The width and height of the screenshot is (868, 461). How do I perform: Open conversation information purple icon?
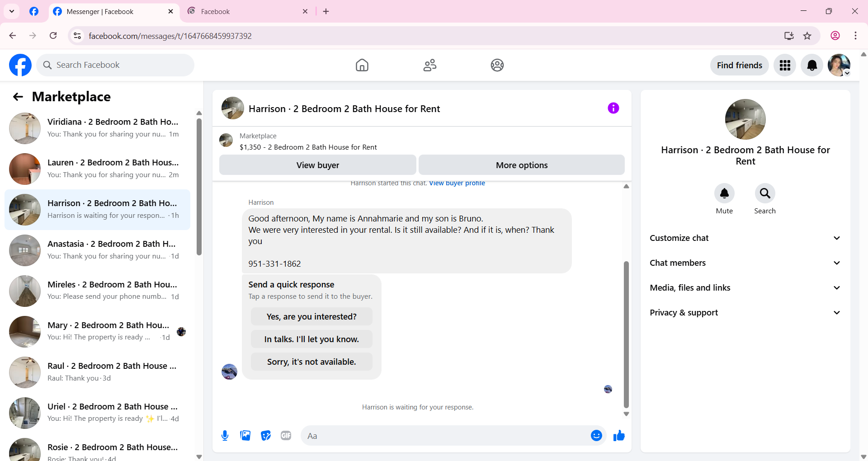coord(613,108)
